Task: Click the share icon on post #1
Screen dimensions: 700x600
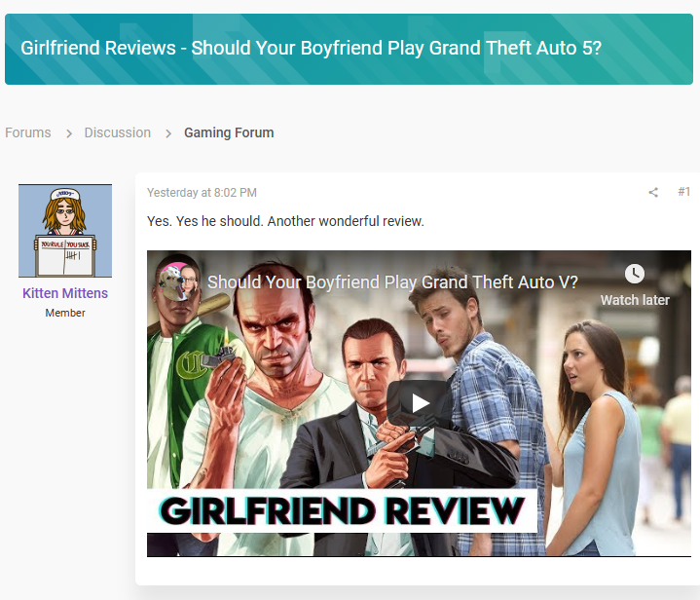Action: click(653, 192)
